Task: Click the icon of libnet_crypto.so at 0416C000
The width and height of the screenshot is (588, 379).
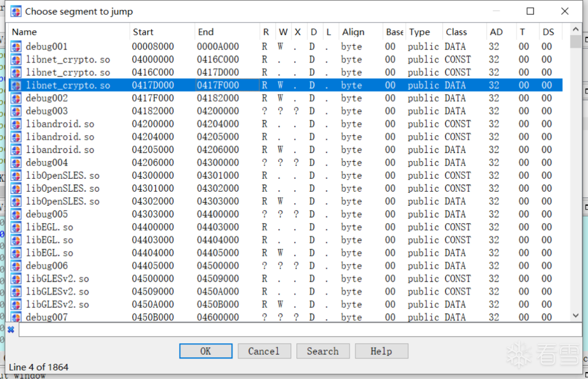Action: [16, 72]
